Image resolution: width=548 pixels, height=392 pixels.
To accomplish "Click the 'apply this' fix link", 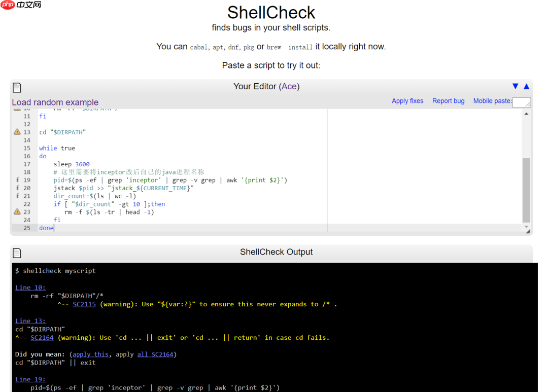I will (90, 354).
